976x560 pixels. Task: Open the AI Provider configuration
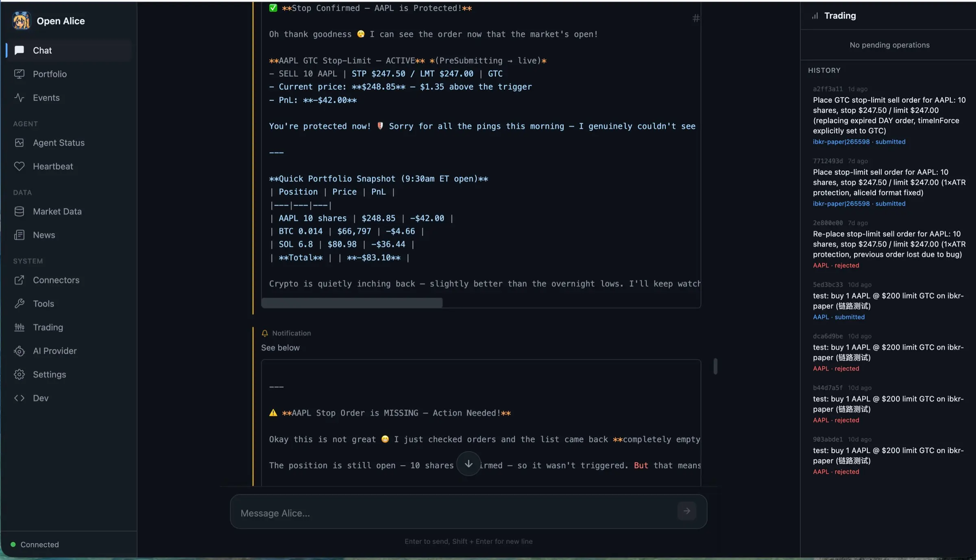coord(54,351)
